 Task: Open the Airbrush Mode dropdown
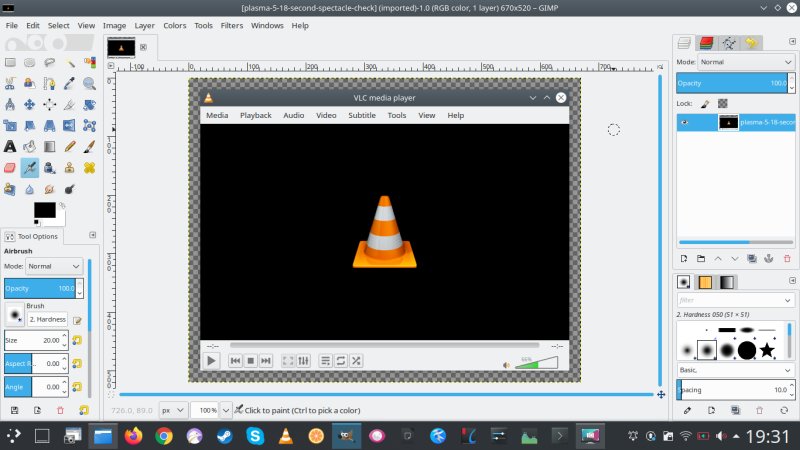coord(55,266)
